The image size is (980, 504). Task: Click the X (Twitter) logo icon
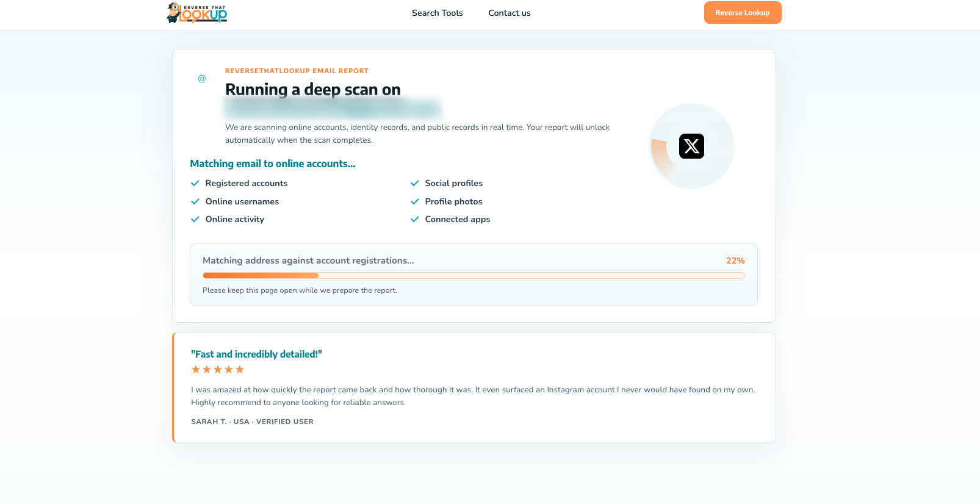click(x=691, y=146)
